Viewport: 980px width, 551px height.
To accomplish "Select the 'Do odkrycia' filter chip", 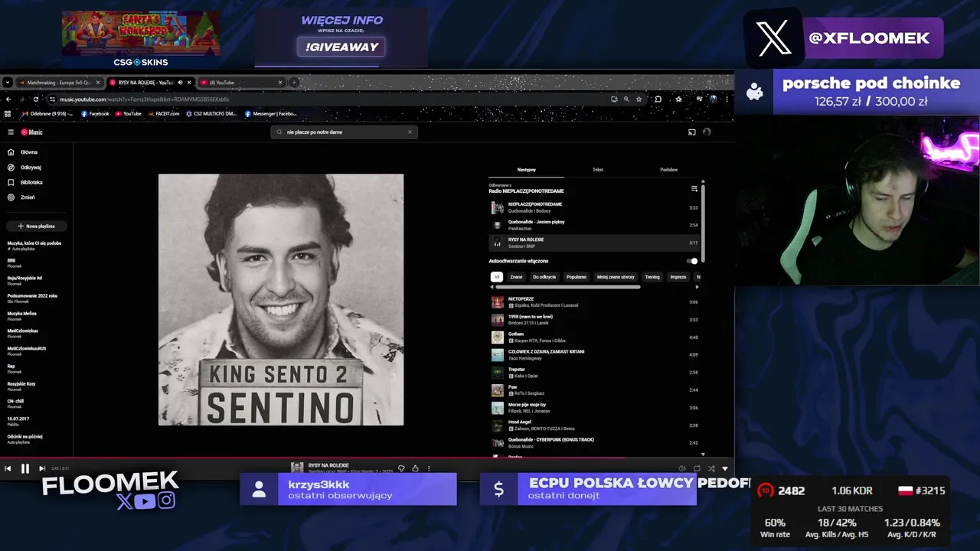I will click(x=544, y=277).
